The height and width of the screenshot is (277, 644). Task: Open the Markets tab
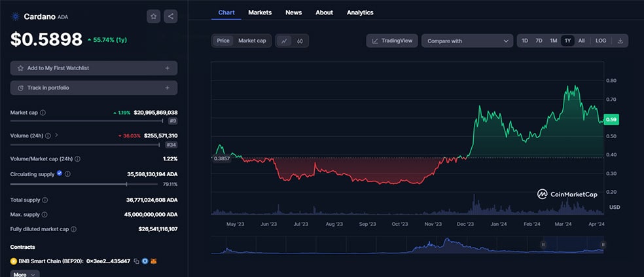pyautogui.click(x=260, y=12)
